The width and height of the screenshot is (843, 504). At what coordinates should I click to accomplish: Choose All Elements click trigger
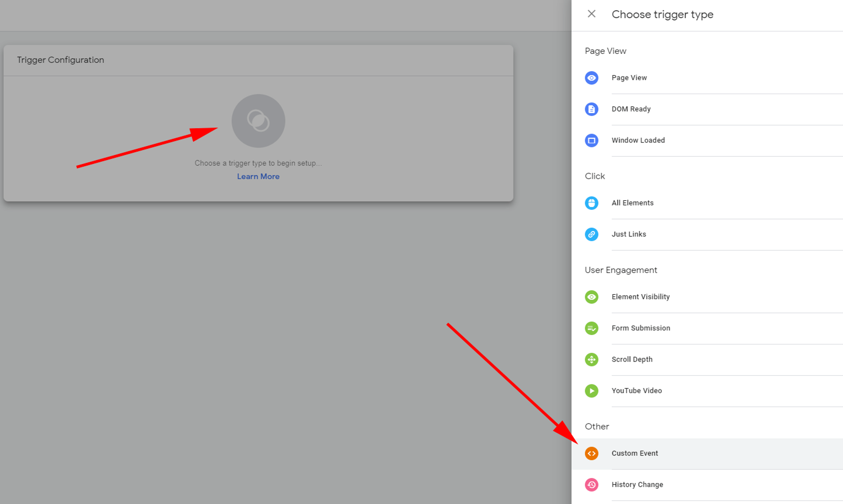click(x=707, y=203)
